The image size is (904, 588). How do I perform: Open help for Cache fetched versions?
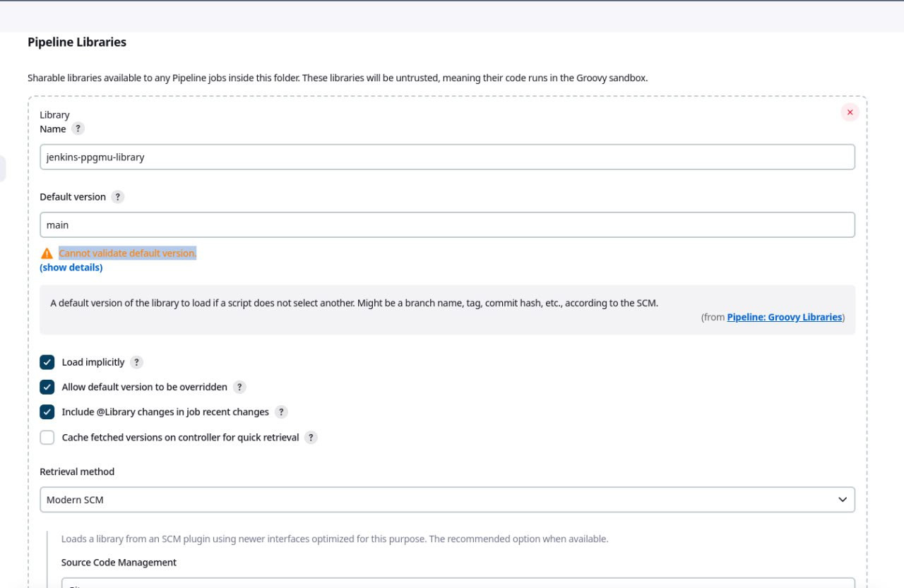click(x=311, y=438)
